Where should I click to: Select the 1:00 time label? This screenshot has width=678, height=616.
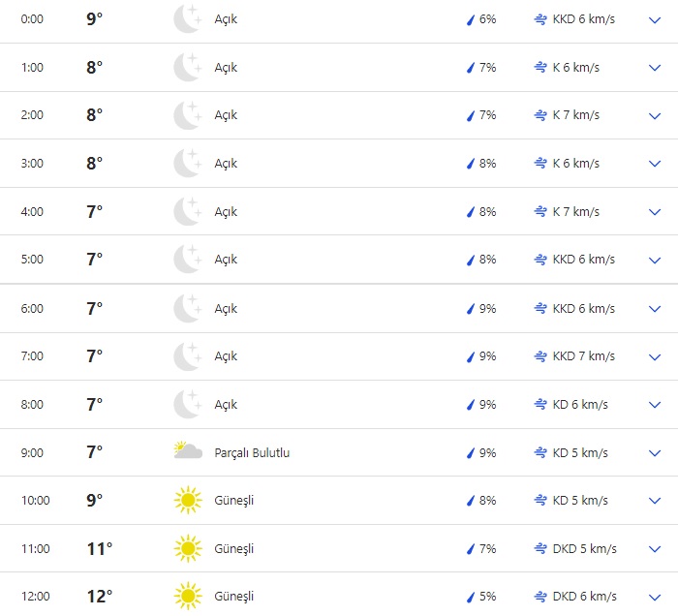pos(32,68)
